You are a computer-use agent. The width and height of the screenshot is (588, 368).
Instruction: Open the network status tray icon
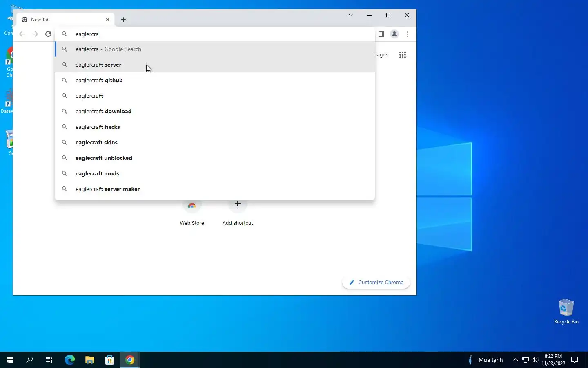coord(526,360)
